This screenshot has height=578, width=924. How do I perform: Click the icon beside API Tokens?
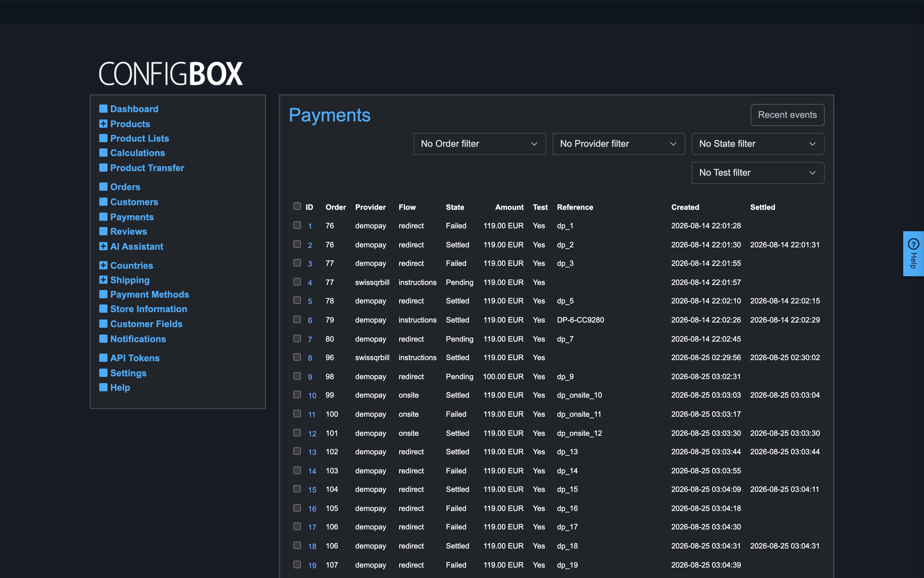(103, 358)
